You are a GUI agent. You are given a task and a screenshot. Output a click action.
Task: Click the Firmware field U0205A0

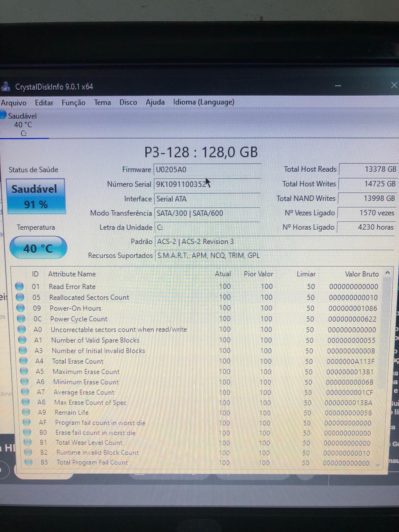(x=207, y=170)
